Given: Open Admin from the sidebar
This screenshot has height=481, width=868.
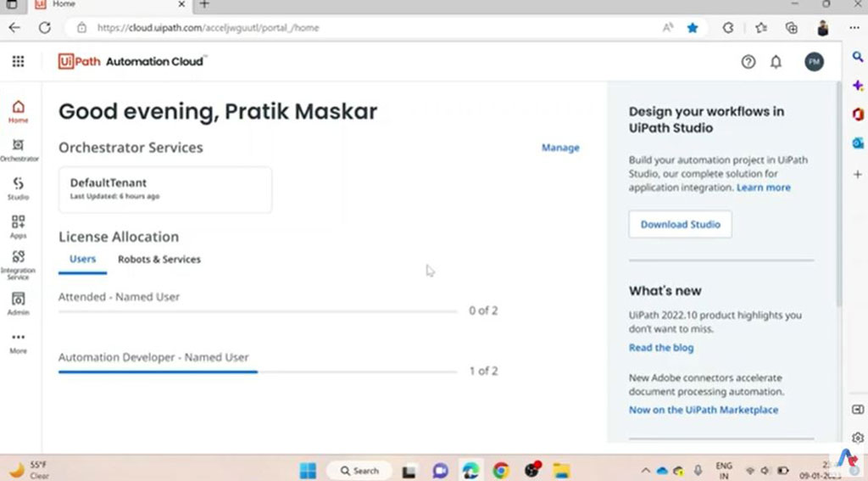Looking at the screenshot, I should click(19, 304).
